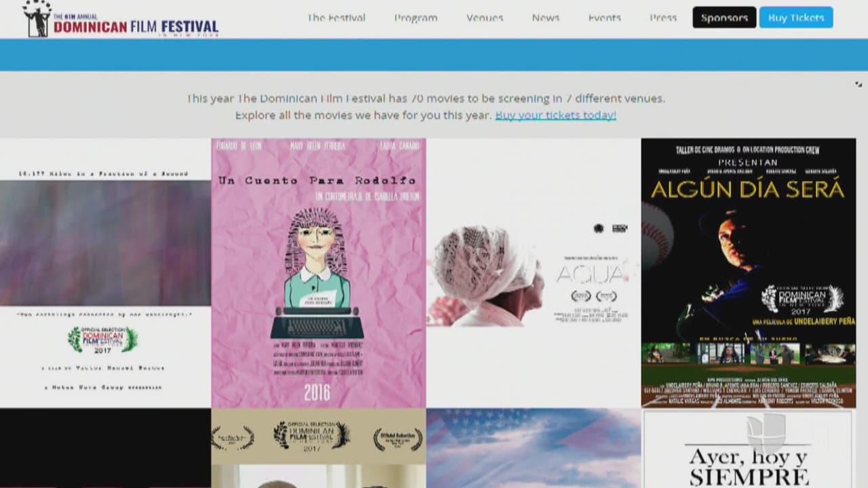Open the beige Official Selection laurels poster
This screenshot has width=868, height=488.
click(318, 449)
